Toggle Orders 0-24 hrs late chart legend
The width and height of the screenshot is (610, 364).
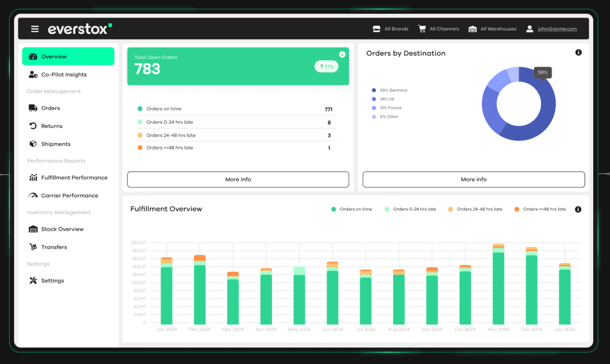(410, 209)
